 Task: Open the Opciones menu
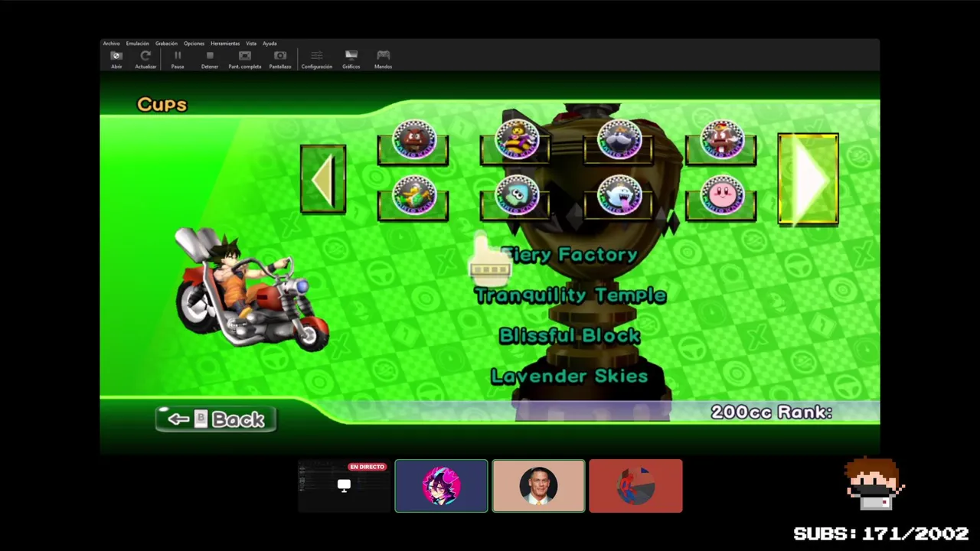194,44
